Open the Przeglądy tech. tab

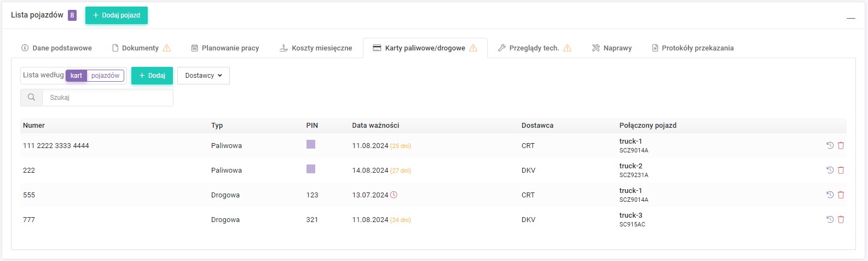[x=535, y=48]
